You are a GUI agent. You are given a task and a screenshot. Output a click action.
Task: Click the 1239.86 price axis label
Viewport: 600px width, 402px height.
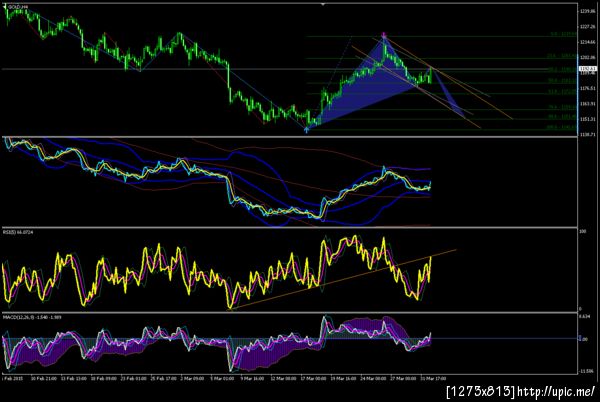click(x=587, y=11)
